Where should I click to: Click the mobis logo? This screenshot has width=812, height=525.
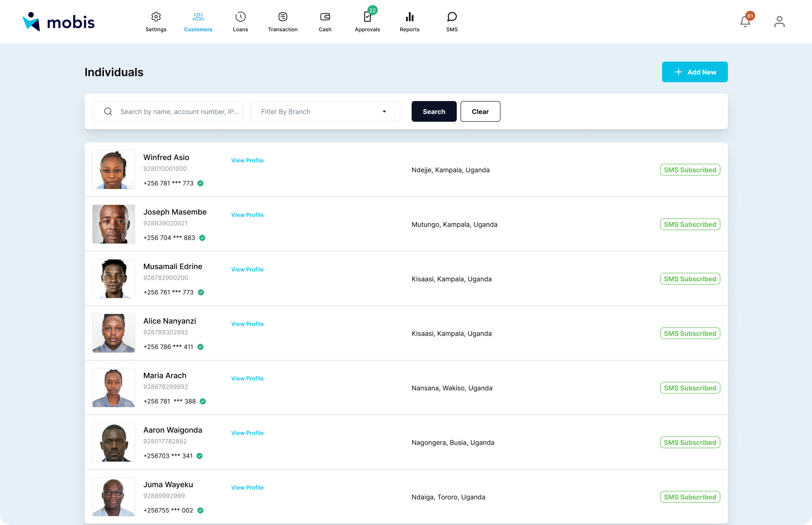(x=59, y=22)
